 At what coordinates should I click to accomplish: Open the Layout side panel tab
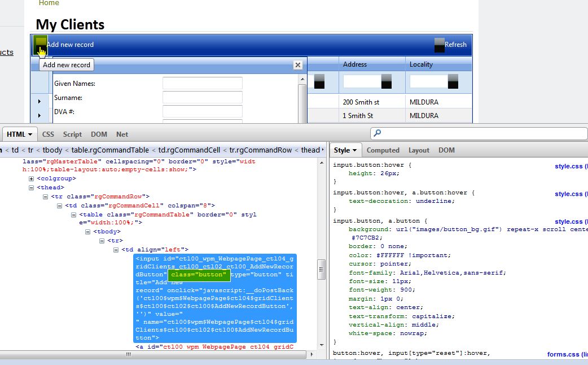pos(419,150)
